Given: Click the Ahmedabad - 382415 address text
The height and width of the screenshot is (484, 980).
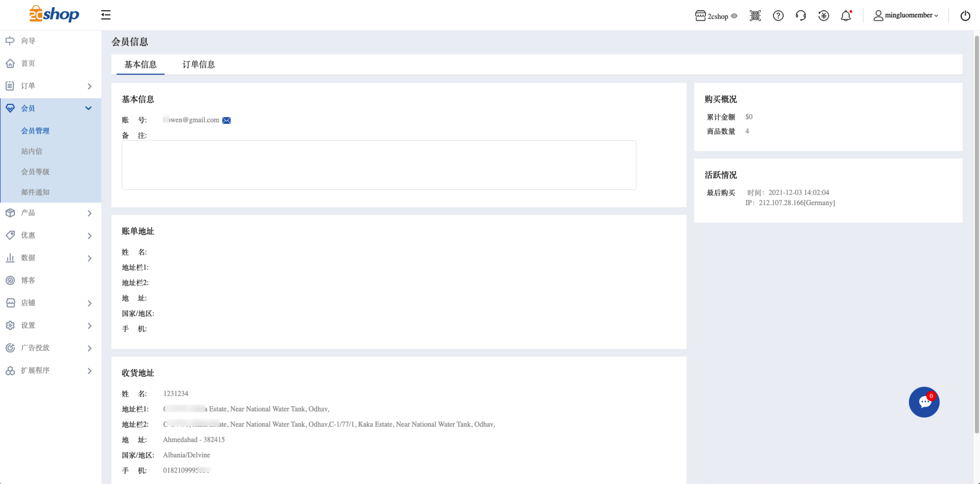Looking at the screenshot, I should (x=194, y=439).
